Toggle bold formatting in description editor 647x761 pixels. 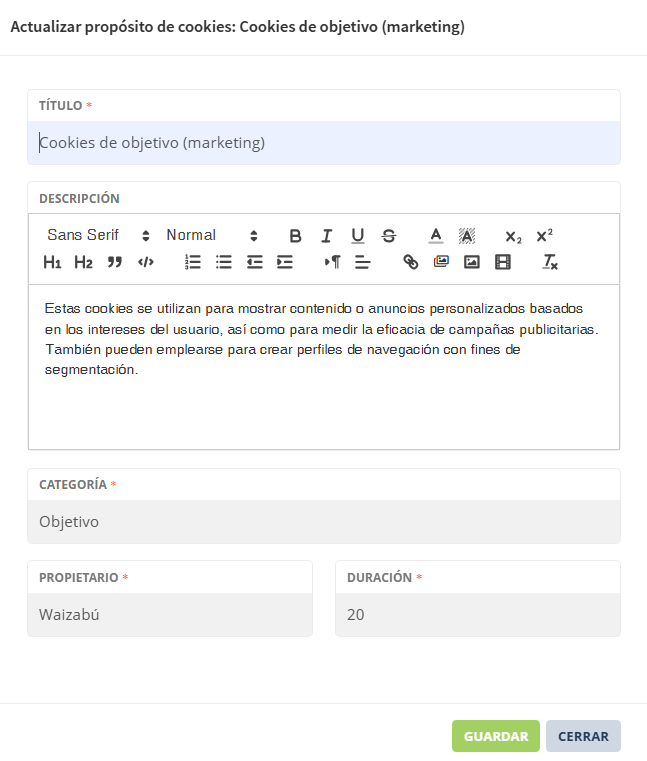[295, 236]
